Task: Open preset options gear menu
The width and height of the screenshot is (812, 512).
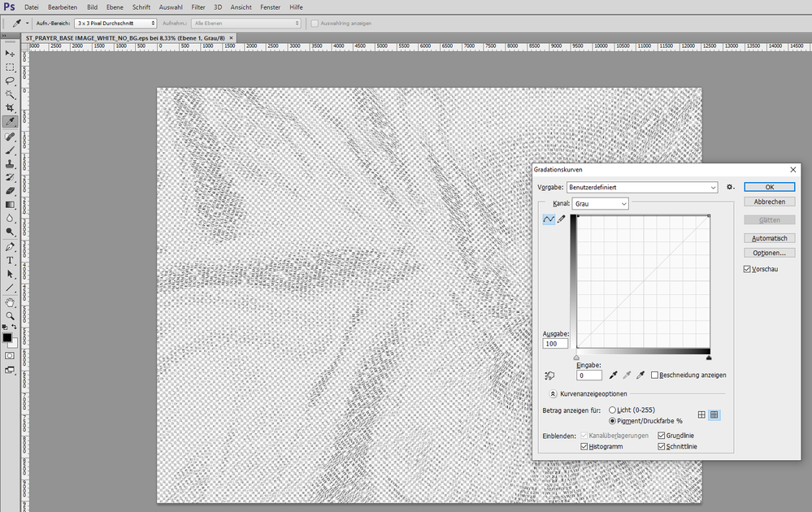Action: [730, 187]
